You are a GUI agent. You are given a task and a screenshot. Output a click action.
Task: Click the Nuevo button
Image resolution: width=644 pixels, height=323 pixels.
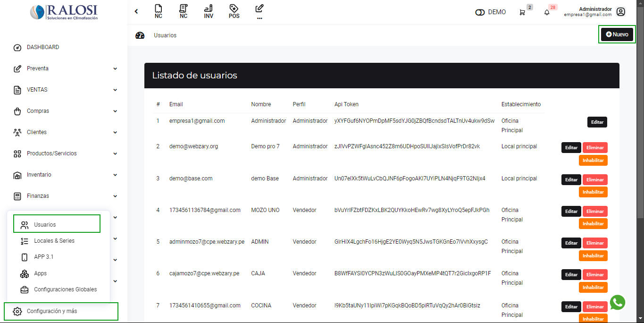tap(617, 34)
